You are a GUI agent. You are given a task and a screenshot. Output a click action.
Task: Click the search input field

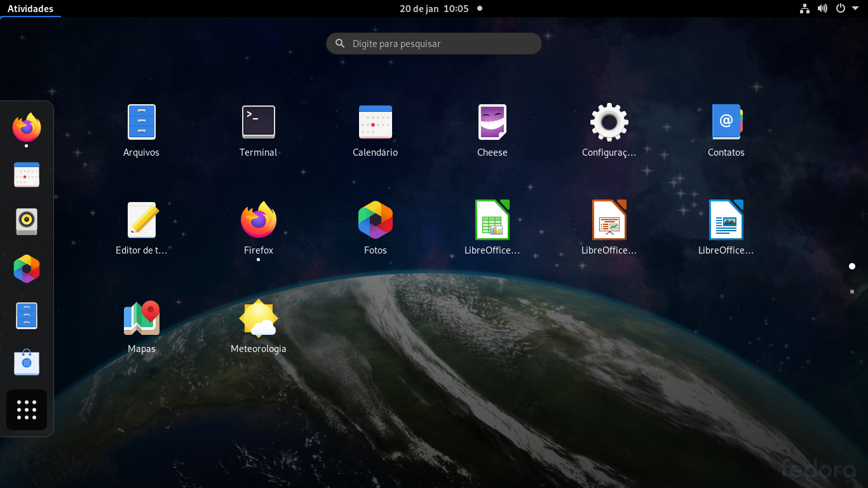pyautogui.click(x=434, y=43)
